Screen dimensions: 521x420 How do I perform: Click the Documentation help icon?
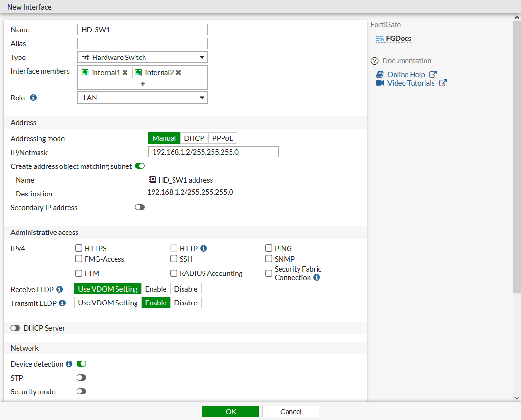[375, 61]
